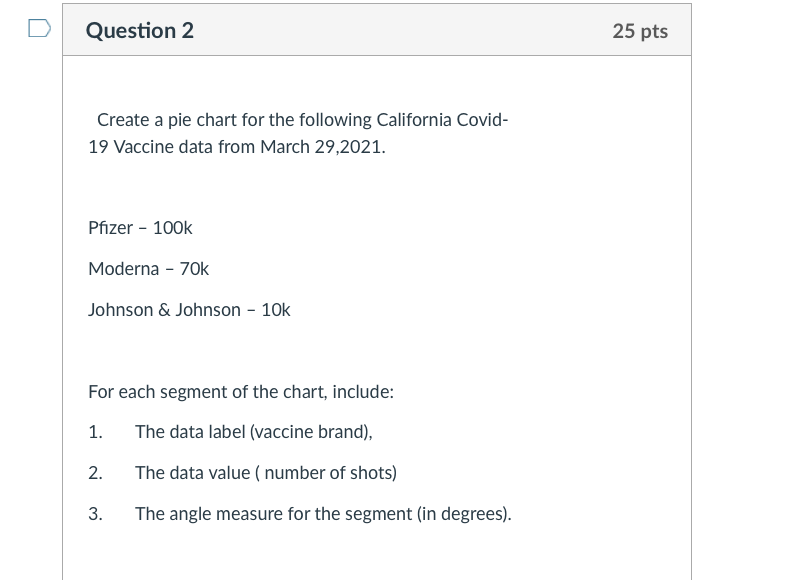Click the 'March 29,2021' date text
Viewport: 801px width, 580px height.
(x=321, y=147)
